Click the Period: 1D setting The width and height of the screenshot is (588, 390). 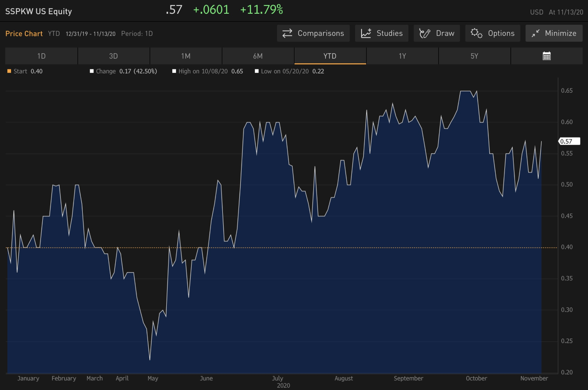[x=137, y=34]
